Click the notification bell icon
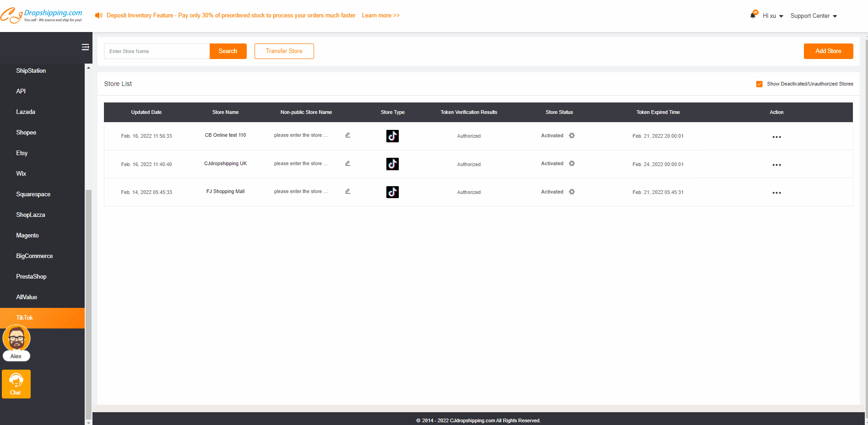This screenshot has height=425, width=868. 753,16
